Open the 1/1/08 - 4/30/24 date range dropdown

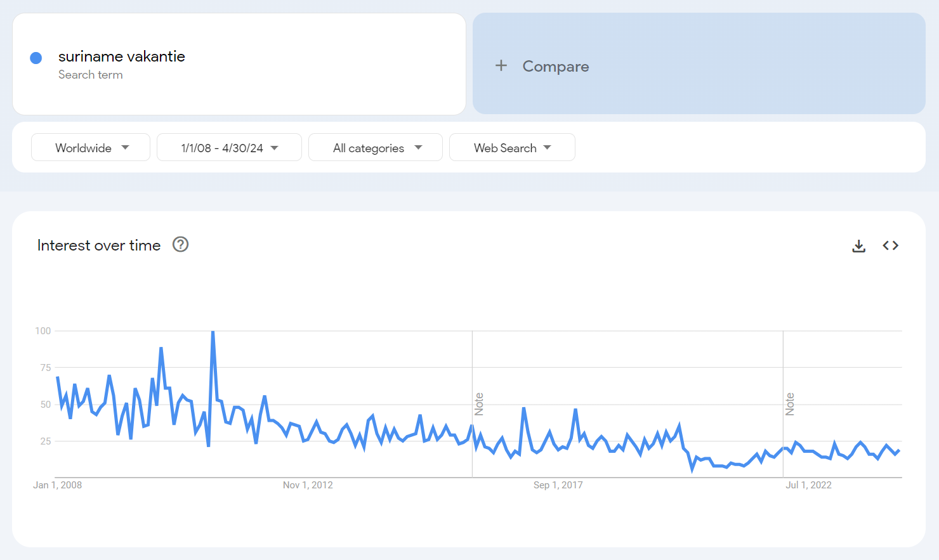click(229, 148)
